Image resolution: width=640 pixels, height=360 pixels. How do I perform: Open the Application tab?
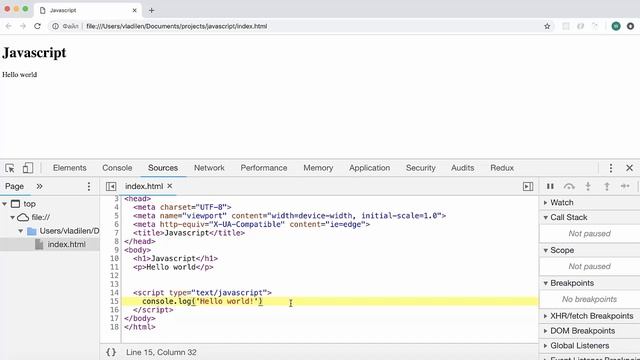pyautogui.click(x=369, y=168)
